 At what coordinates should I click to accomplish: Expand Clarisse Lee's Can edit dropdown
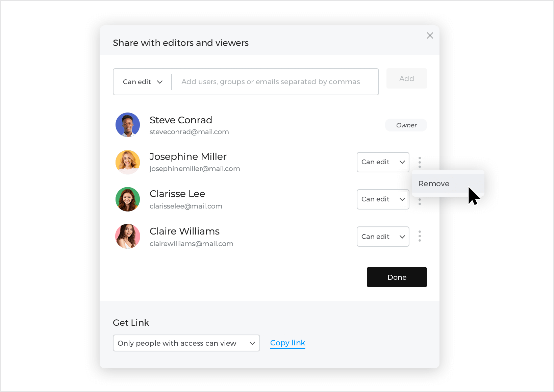coord(383,199)
